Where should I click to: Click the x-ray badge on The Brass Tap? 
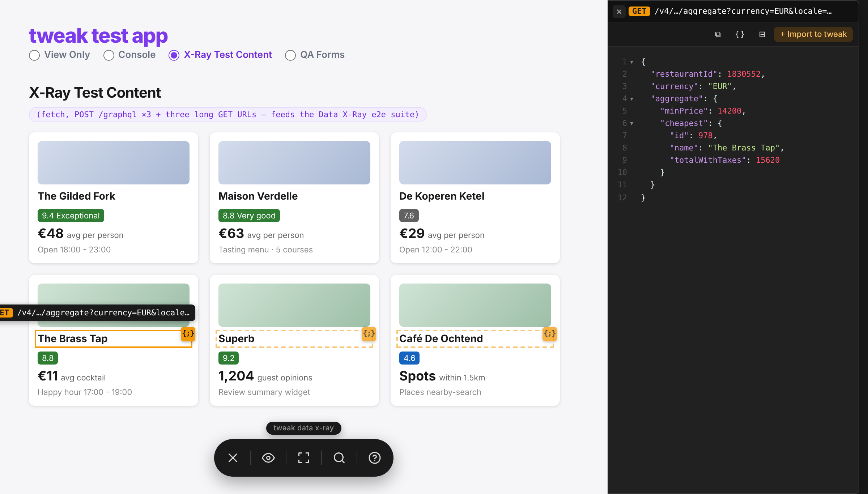(x=188, y=334)
